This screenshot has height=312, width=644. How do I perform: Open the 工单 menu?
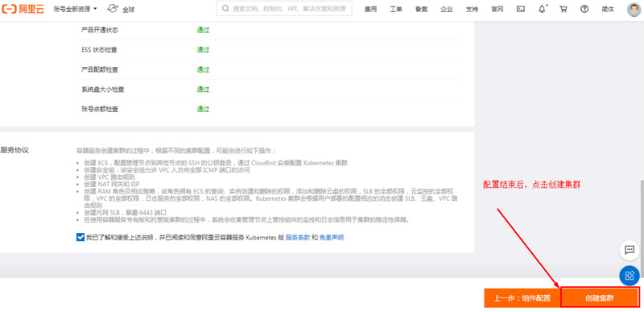point(396,10)
